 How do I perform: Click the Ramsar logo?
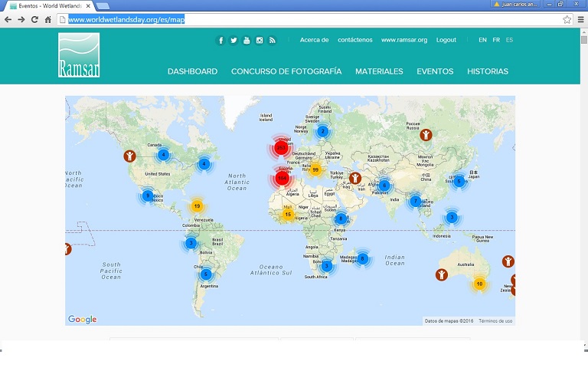click(79, 55)
